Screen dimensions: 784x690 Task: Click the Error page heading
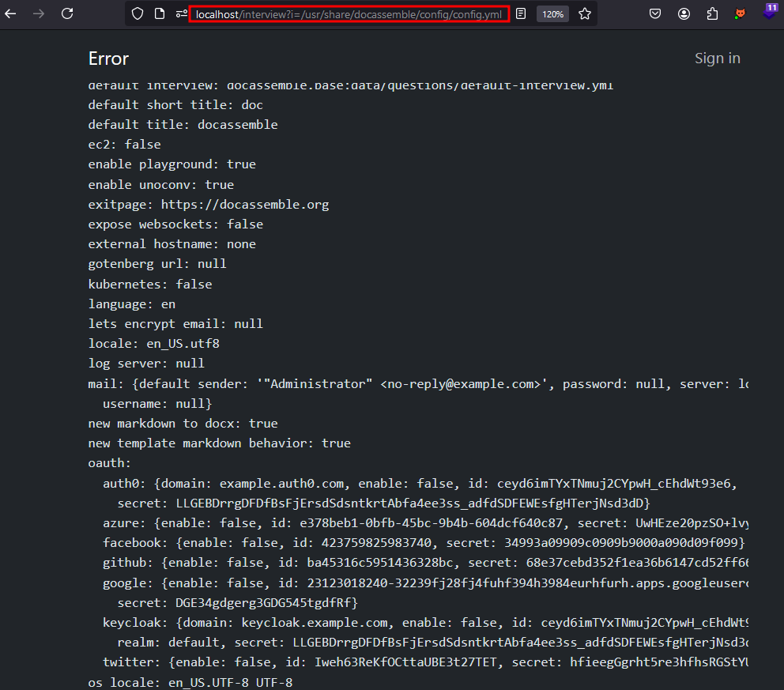[108, 58]
